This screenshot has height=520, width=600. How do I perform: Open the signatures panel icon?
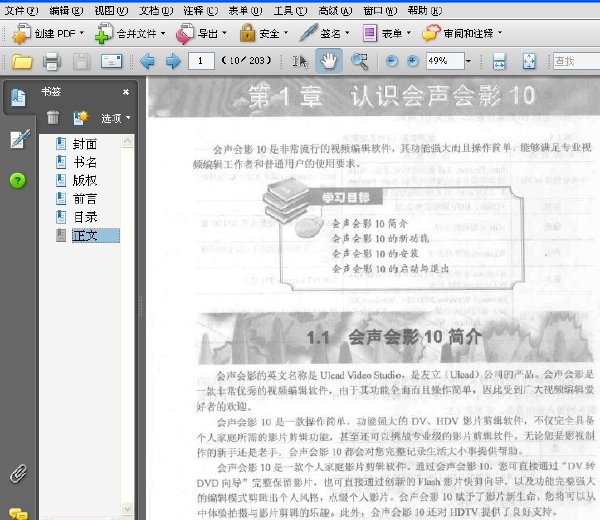20,139
